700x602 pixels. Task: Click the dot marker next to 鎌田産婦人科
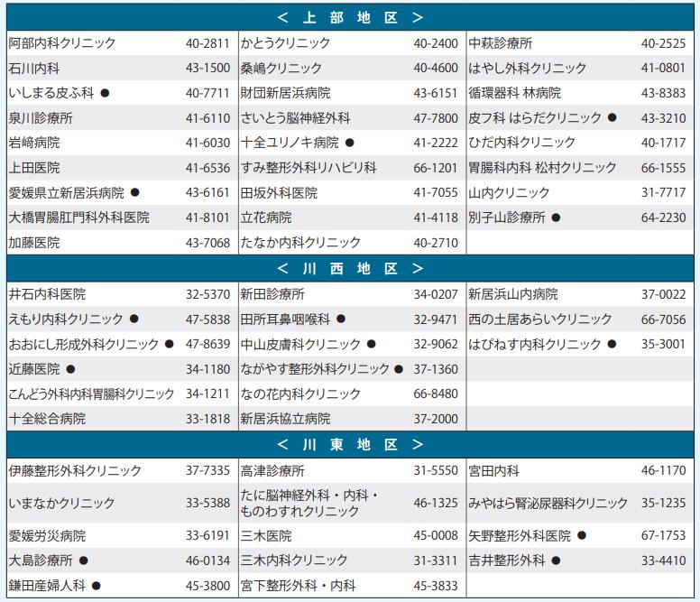[97, 586]
